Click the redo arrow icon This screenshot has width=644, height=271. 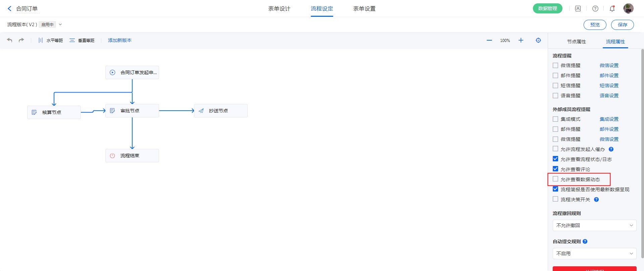(x=21, y=40)
